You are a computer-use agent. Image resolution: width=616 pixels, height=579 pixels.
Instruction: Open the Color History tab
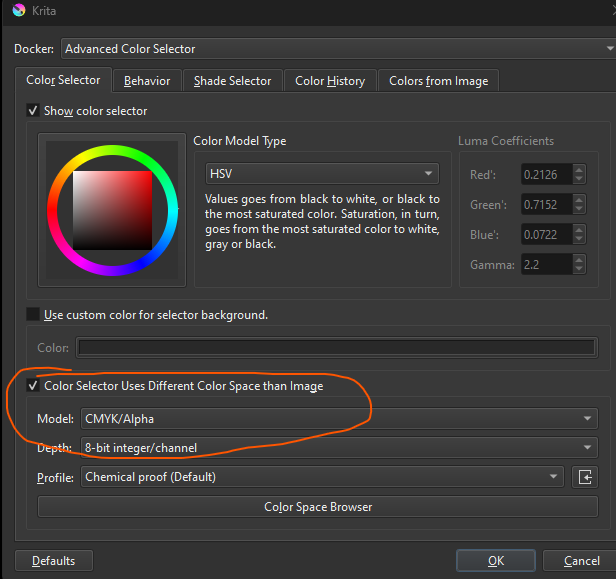330,81
